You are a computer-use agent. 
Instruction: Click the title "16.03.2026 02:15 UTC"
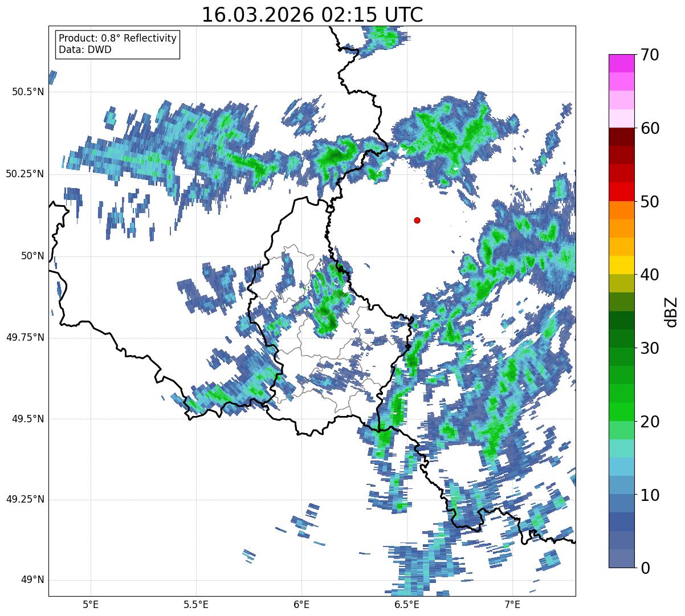tap(312, 15)
